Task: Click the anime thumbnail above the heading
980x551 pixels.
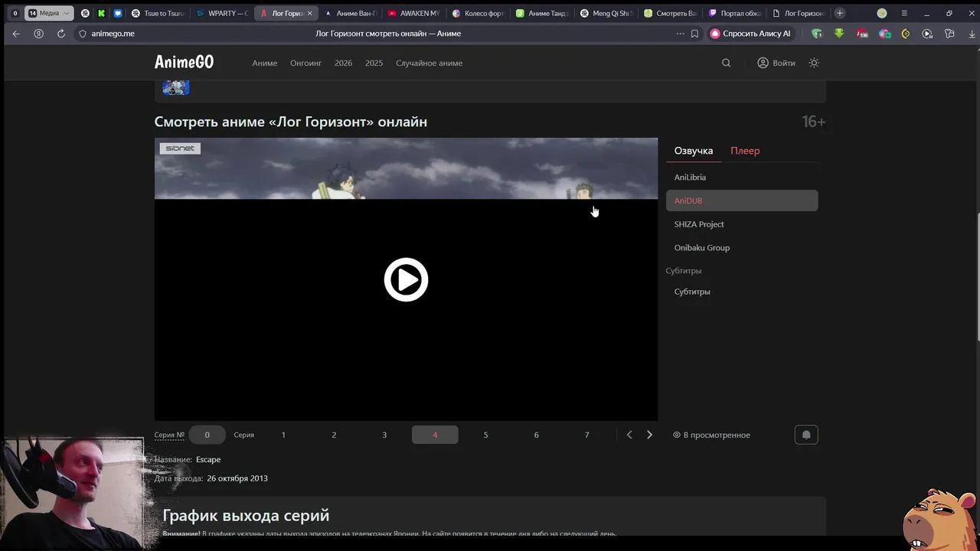Action: [175, 86]
